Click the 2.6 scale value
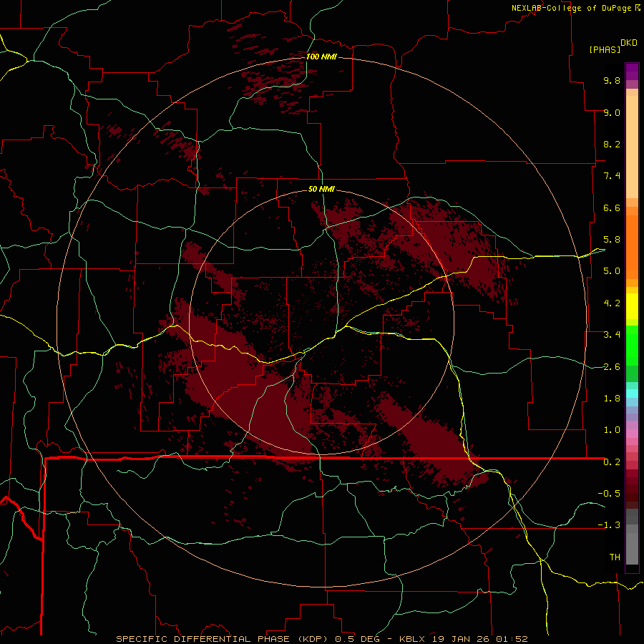The image size is (644, 644). pos(612,367)
